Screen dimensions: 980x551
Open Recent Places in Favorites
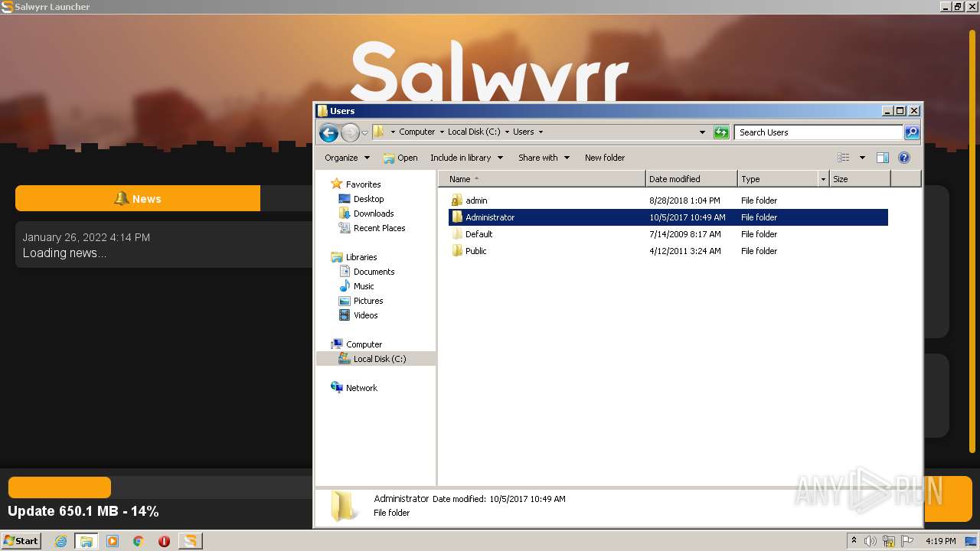pyautogui.click(x=379, y=228)
